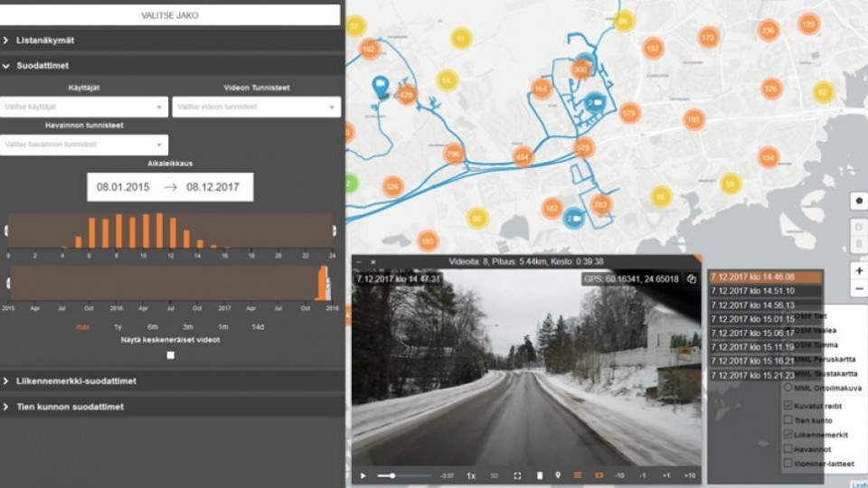This screenshot has width=868, height=488.
Task: Select the MML Ortoilmakuva base map
Action: 788,388
